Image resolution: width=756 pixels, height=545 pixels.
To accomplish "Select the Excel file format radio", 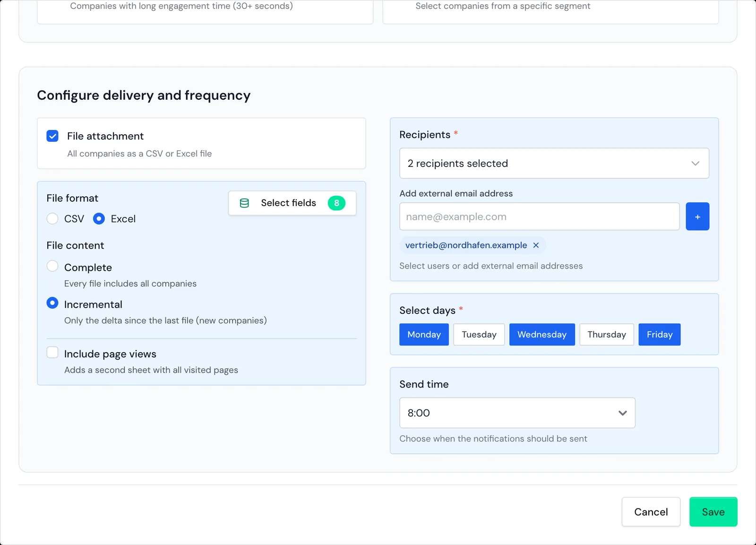I will (x=99, y=219).
